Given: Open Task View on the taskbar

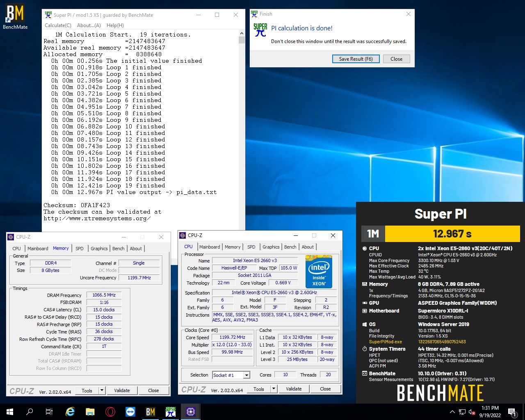Looking at the screenshot, I should click(49, 412).
